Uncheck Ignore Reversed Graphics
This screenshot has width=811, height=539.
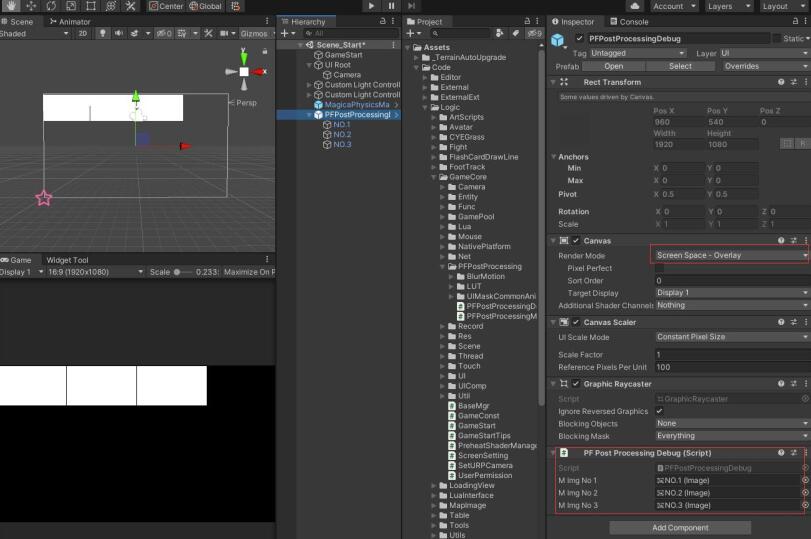click(x=660, y=411)
